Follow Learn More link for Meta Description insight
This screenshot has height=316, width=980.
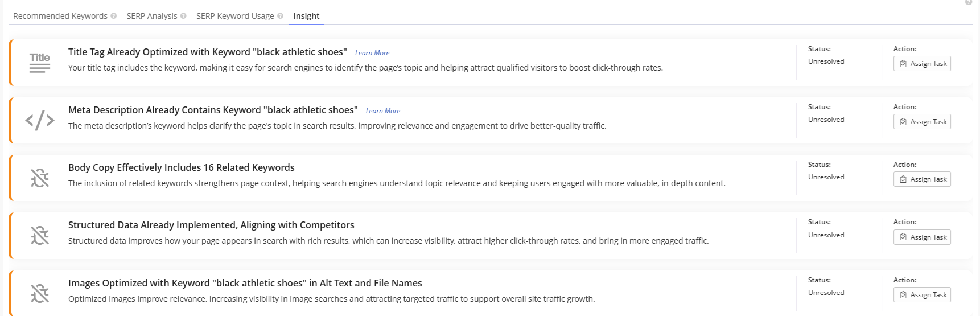click(x=383, y=111)
